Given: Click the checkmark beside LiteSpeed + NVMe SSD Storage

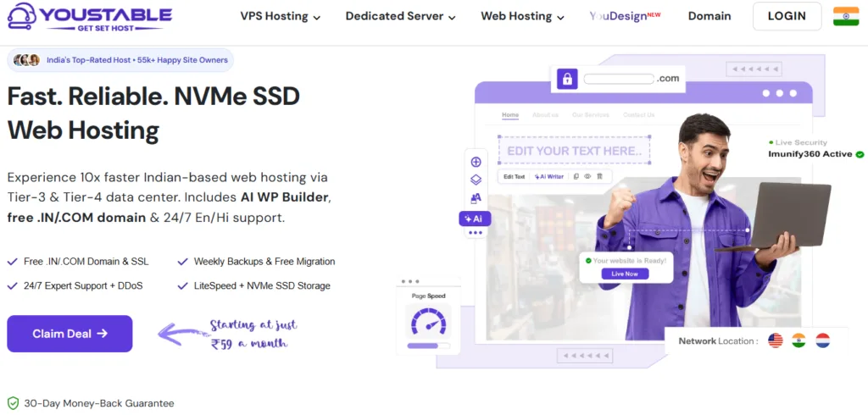Looking at the screenshot, I should pyautogui.click(x=182, y=286).
